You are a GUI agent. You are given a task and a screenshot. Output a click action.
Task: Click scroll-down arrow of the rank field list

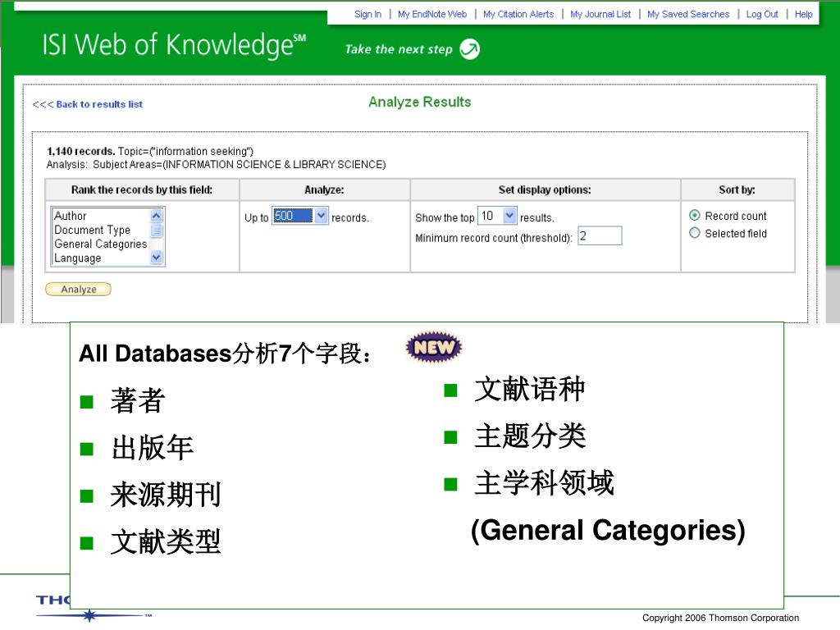157,258
